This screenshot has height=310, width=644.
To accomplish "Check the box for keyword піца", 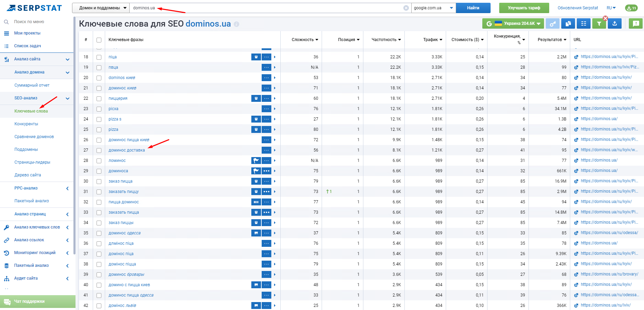I will (99, 57).
